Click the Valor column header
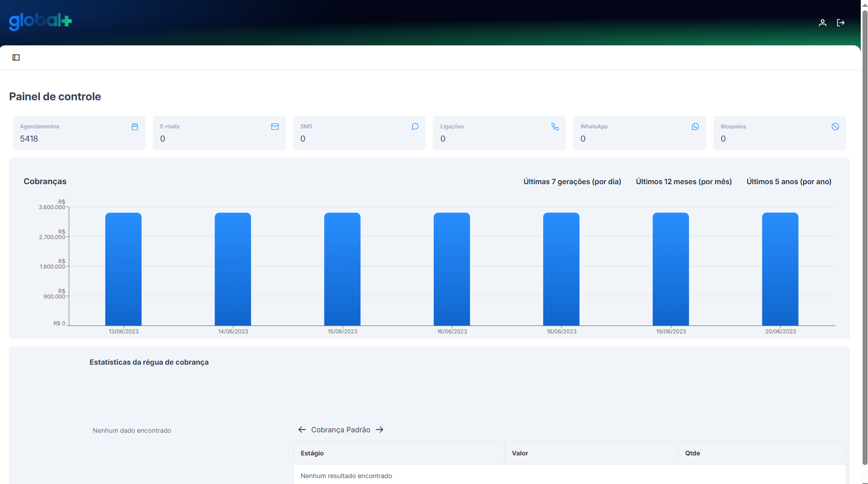This screenshot has height=484, width=868. (x=520, y=453)
